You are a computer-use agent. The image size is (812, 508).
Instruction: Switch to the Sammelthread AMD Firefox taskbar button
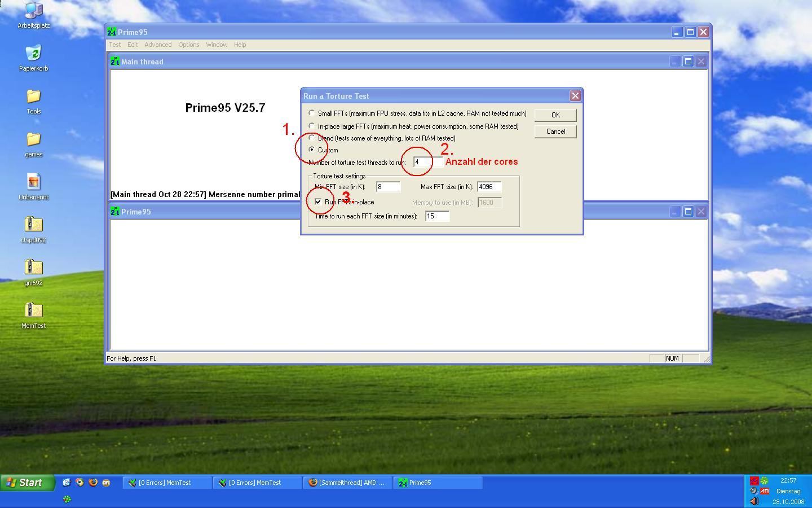coord(348,483)
